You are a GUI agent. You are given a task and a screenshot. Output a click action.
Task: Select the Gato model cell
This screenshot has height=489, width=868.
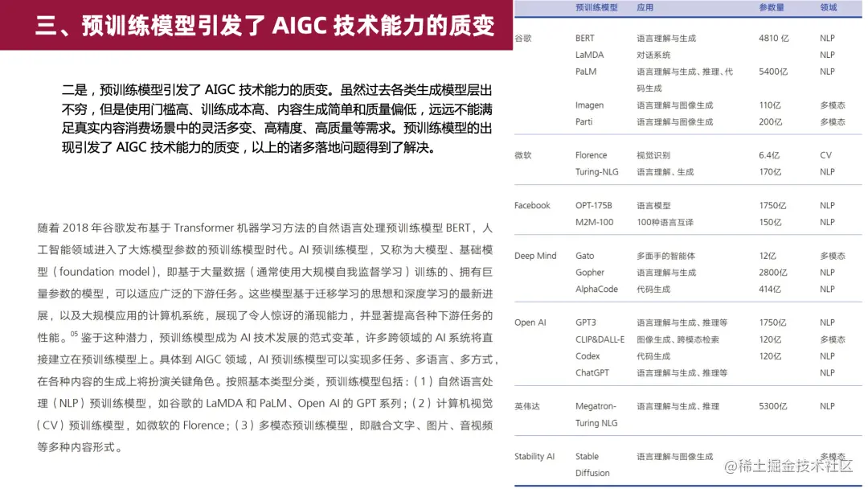tap(584, 256)
